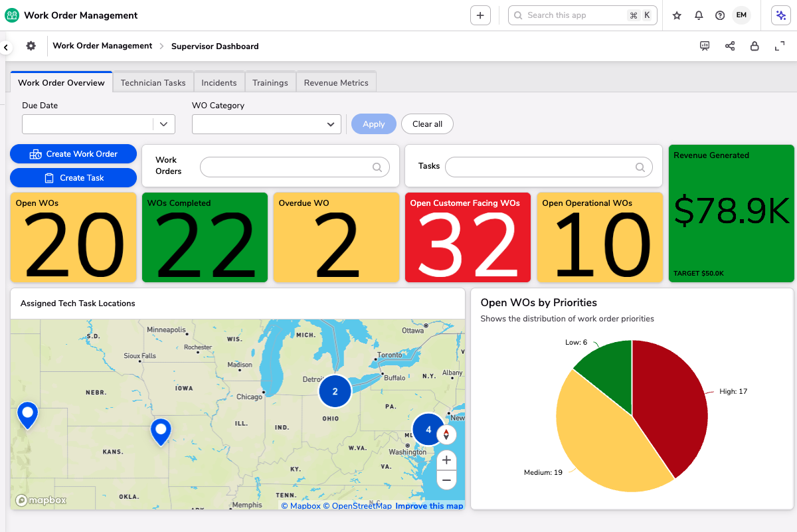Switch to the Work Order Overview tab

61,83
